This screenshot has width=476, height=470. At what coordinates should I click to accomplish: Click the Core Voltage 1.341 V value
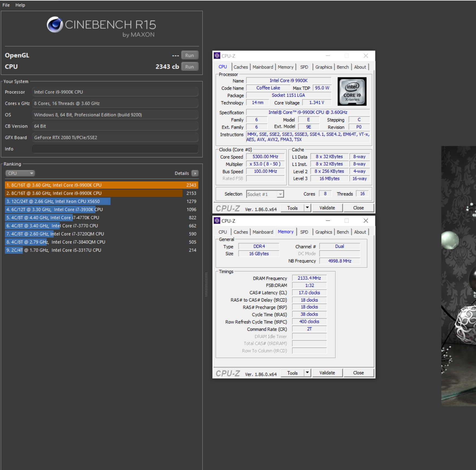point(316,102)
